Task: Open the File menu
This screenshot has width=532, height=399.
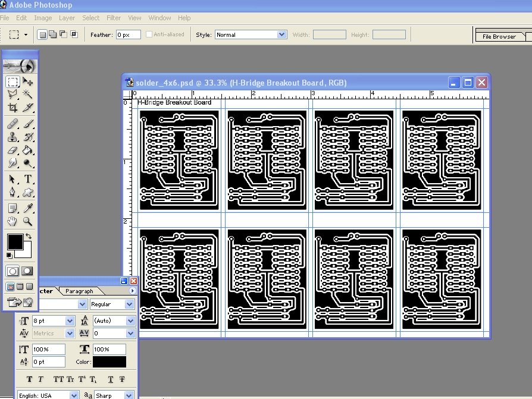Action: [5, 18]
